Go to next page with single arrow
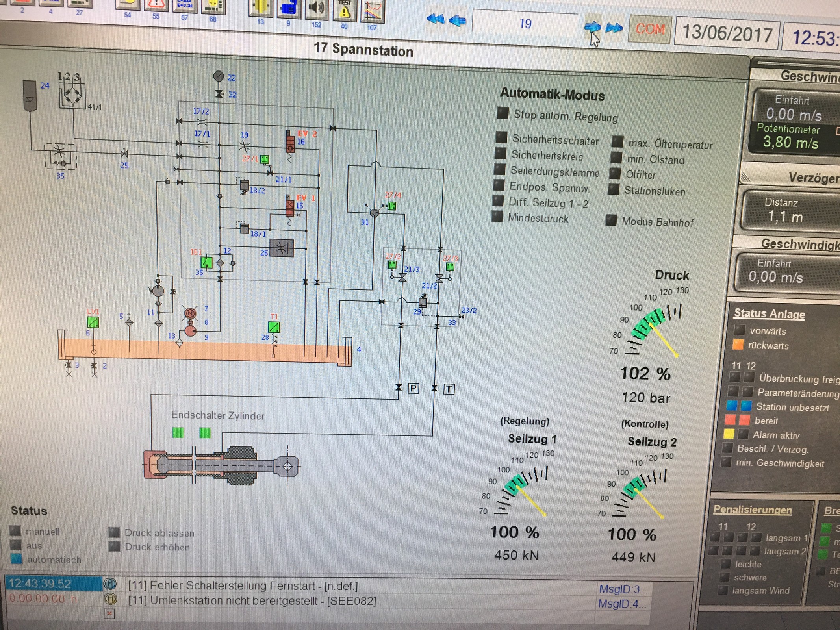 (x=592, y=27)
